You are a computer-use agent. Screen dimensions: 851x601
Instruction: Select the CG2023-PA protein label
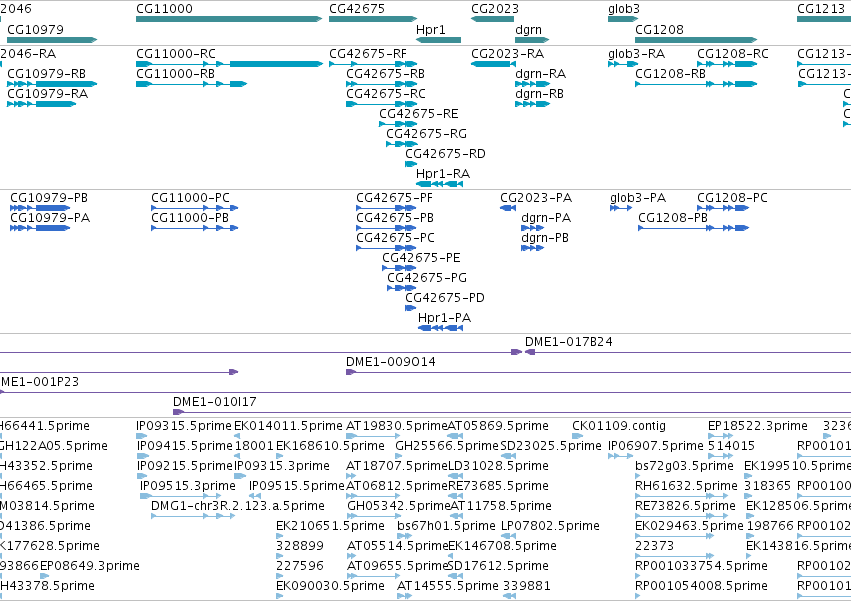(x=536, y=198)
